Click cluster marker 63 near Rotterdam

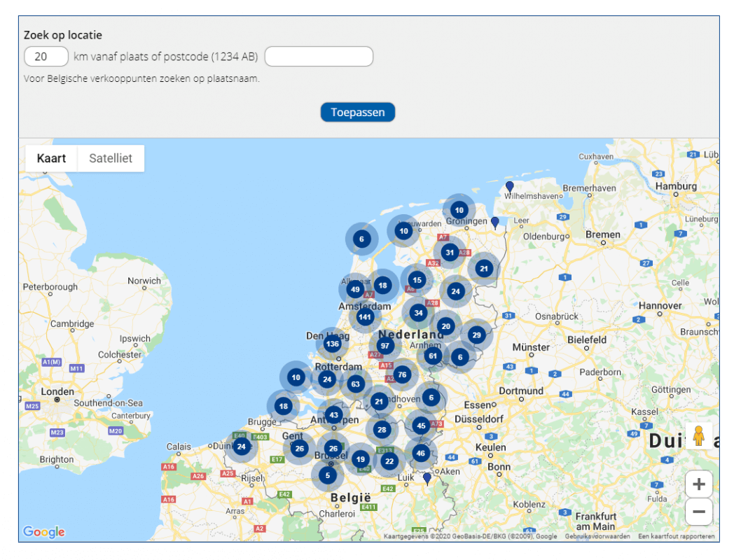click(356, 384)
